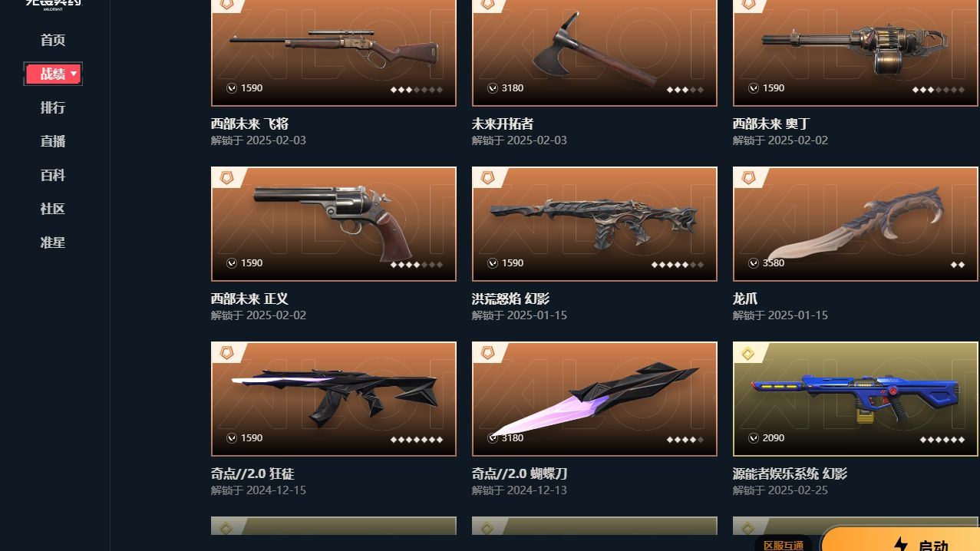Open the 社区 section
The height and width of the screenshot is (551, 980).
coord(53,209)
